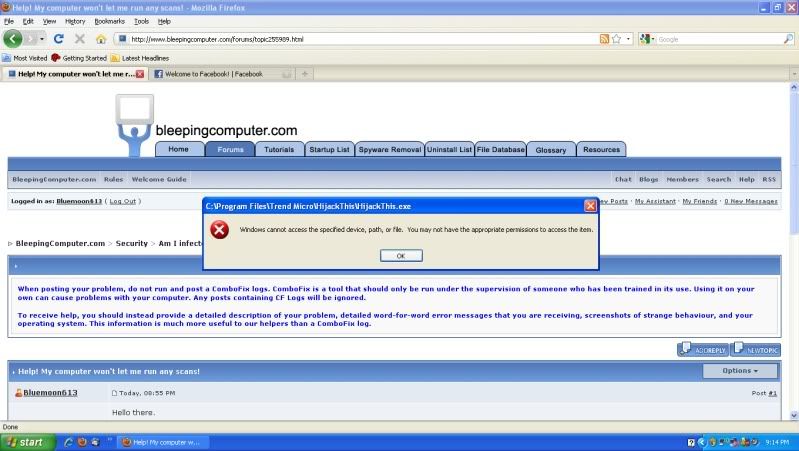
Task: Open the Tutorials site tab
Action: click(x=279, y=149)
